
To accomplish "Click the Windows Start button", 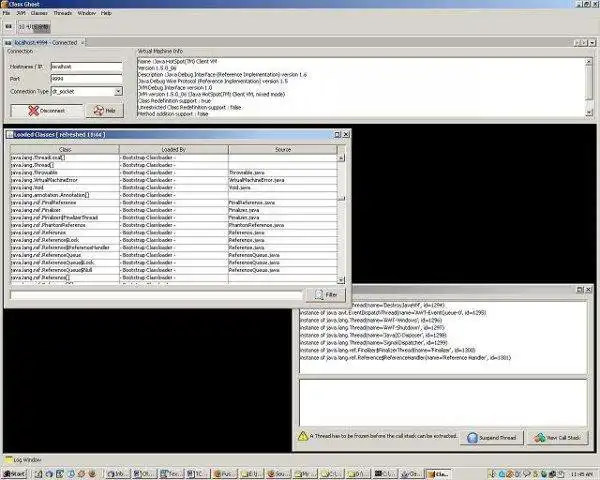I will [14, 474].
